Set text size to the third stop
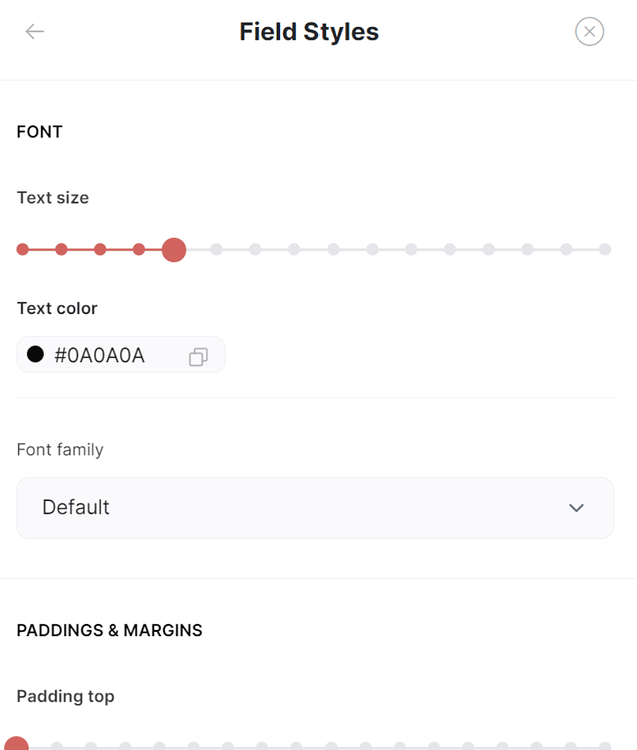Viewport: 637px width, 750px height. point(100,249)
